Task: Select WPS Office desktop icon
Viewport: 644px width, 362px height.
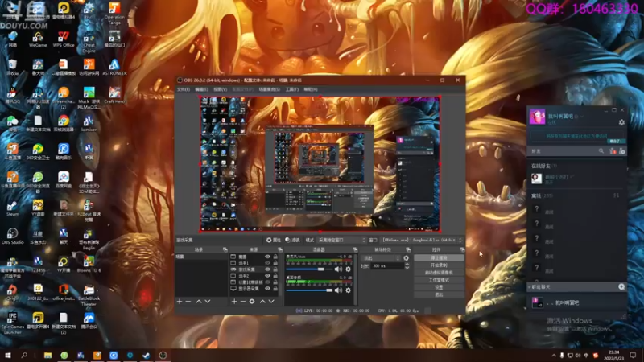Action: [x=64, y=39]
